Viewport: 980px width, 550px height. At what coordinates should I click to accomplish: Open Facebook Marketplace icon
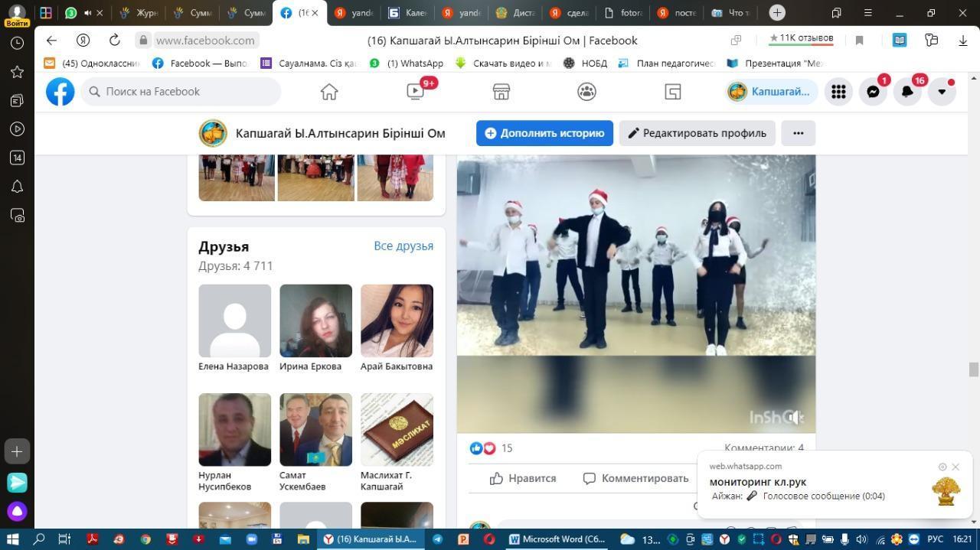[x=501, y=92]
